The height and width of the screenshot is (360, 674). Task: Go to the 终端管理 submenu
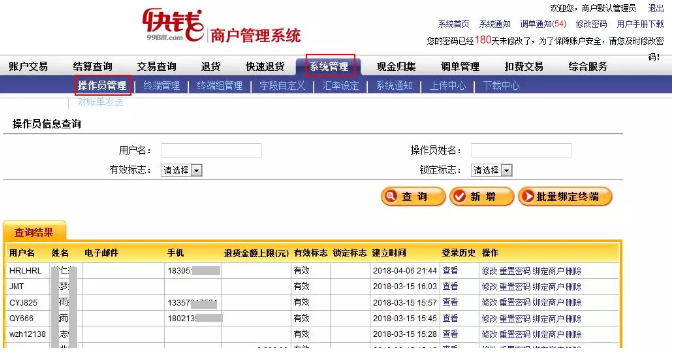(x=162, y=85)
